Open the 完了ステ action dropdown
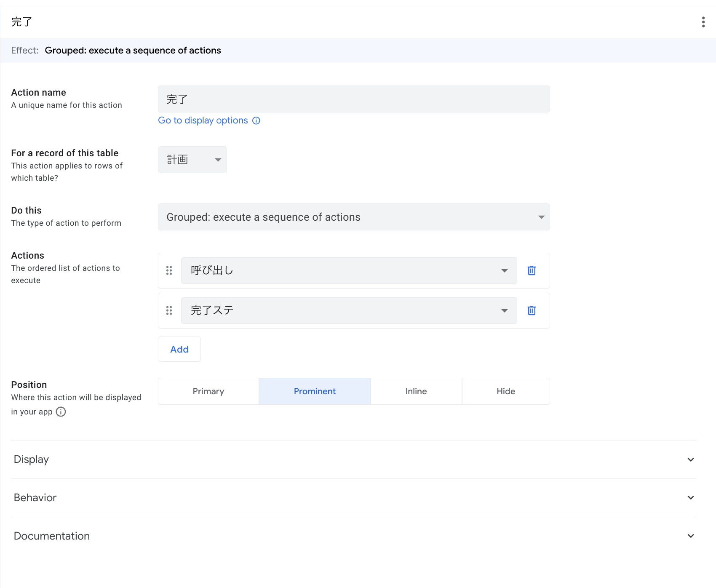716x588 pixels. click(x=349, y=310)
